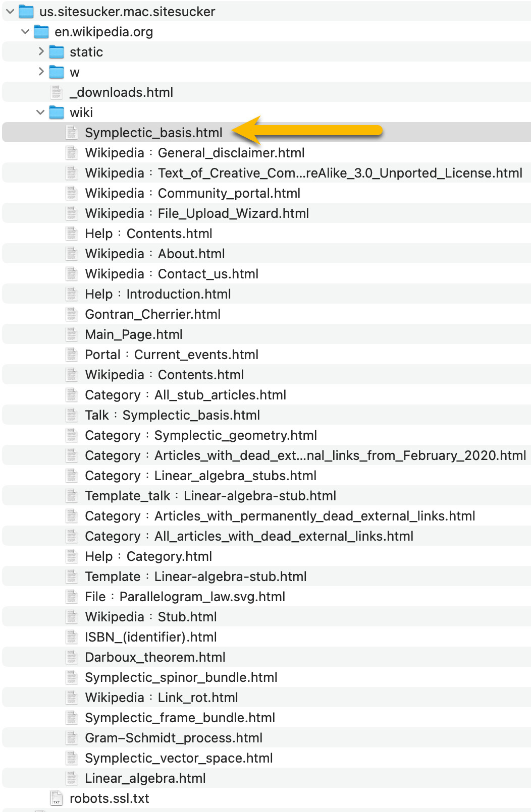Screen dimensions: 531x812
Task: Collapse the wiki folder
Action: 40,112
